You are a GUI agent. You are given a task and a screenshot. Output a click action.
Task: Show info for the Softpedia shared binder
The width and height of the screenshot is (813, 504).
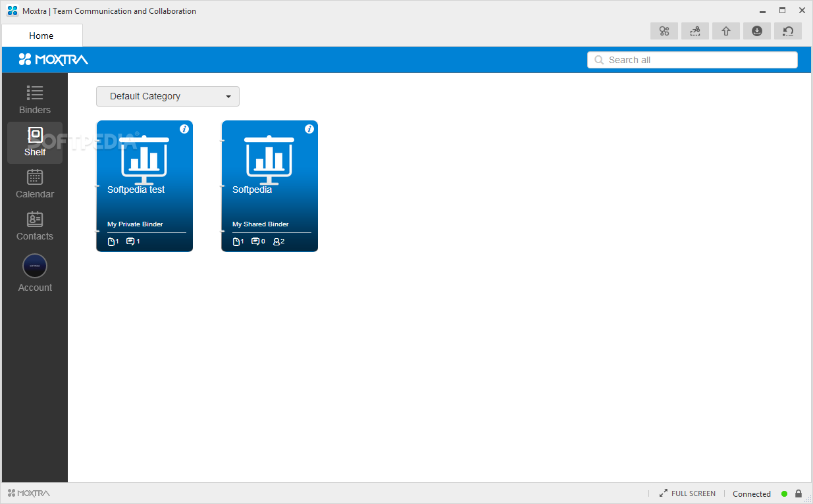(x=309, y=129)
